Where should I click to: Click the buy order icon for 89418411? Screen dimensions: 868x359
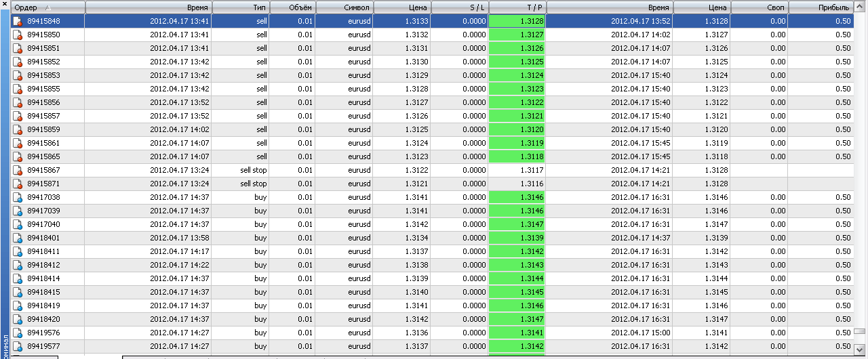pos(18,251)
